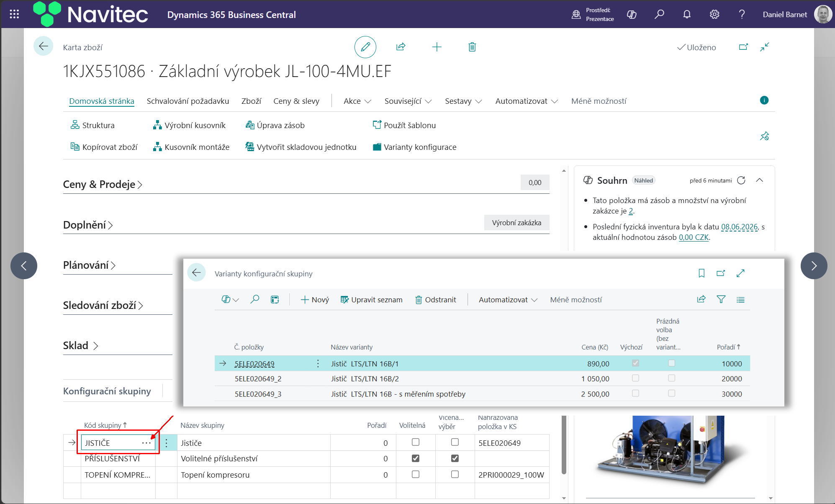Open Schvalování požadavku tab
This screenshot has height=504, width=835.
[x=188, y=101]
